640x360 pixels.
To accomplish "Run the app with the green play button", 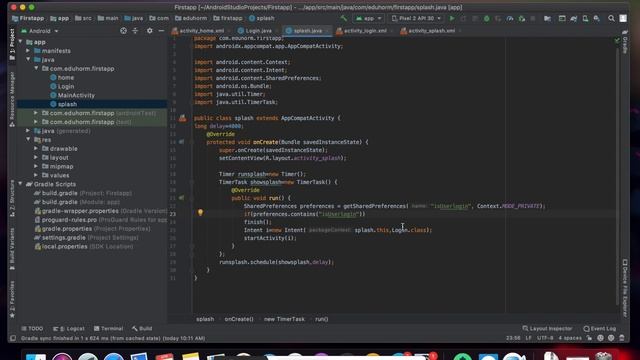I will click(451, 18).
